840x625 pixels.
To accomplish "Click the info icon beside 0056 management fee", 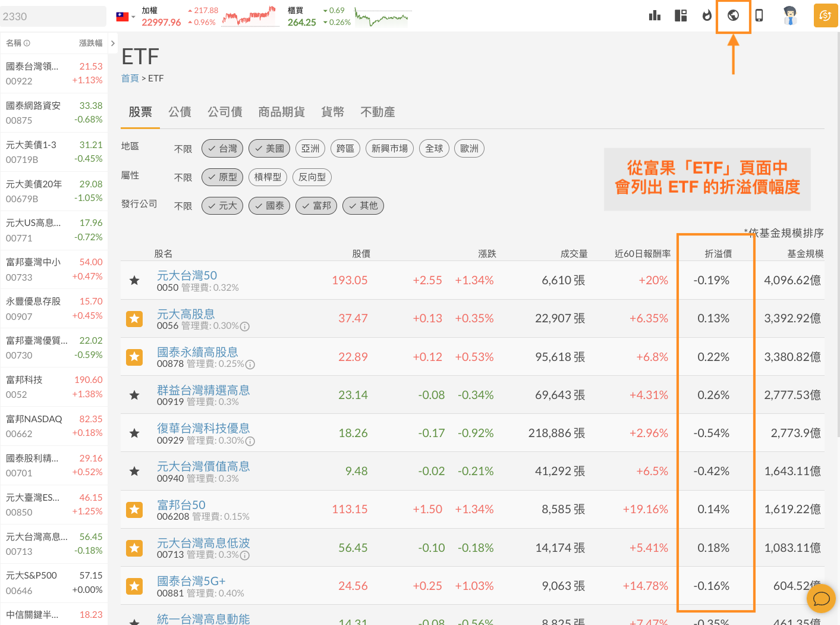I will (246, 327).
